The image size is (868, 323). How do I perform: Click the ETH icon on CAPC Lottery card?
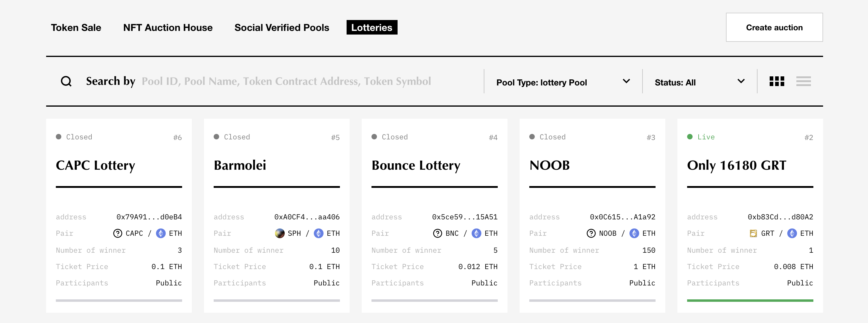(x=161, y=233)
